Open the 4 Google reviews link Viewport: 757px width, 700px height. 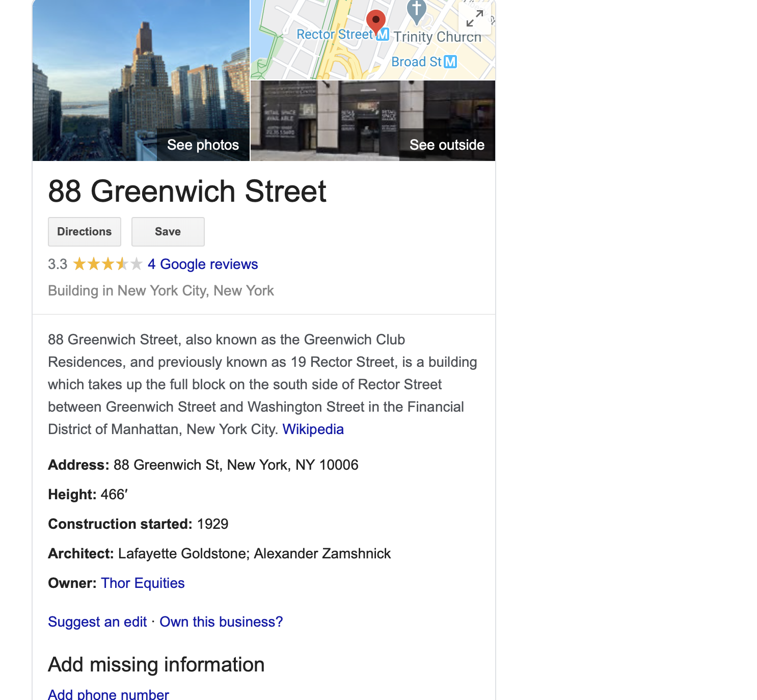point(203,264)
